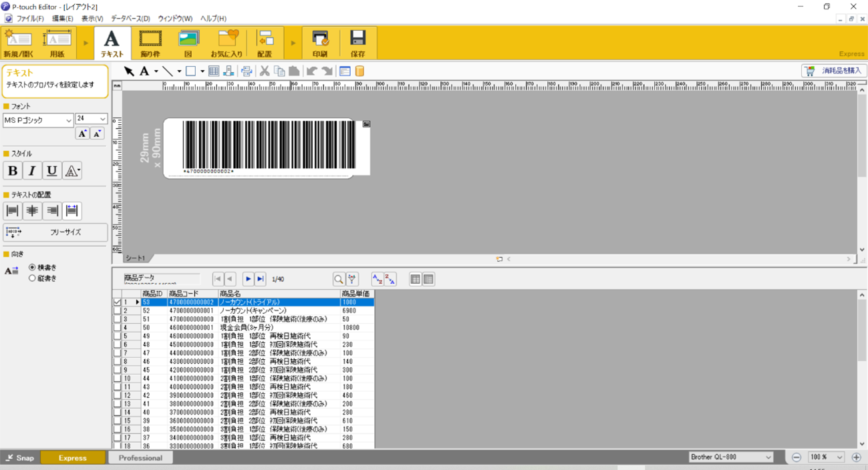Open the Brother QL-800 printer dropdown
Viewport: 868px width, 470px height.
768,457
